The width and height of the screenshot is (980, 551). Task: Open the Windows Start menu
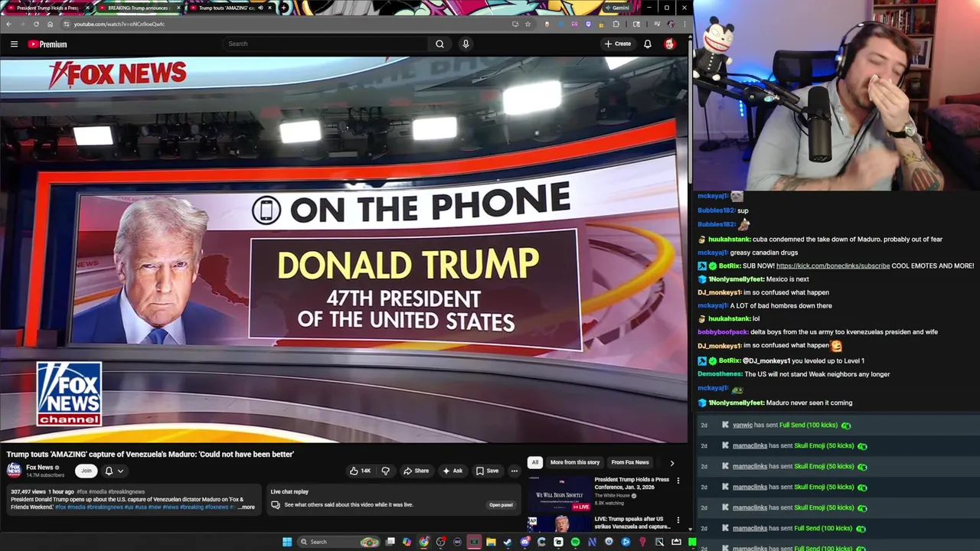tap(287, 542)
